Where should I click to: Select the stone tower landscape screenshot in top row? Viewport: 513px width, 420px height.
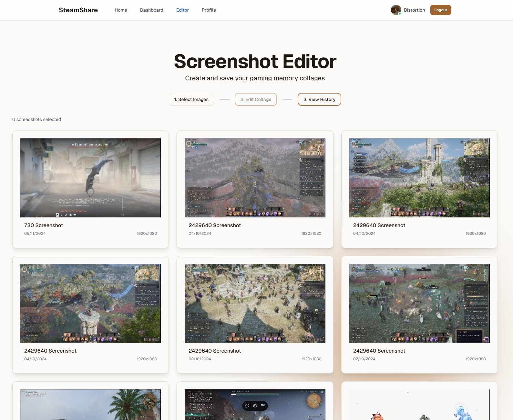point(419,178)
